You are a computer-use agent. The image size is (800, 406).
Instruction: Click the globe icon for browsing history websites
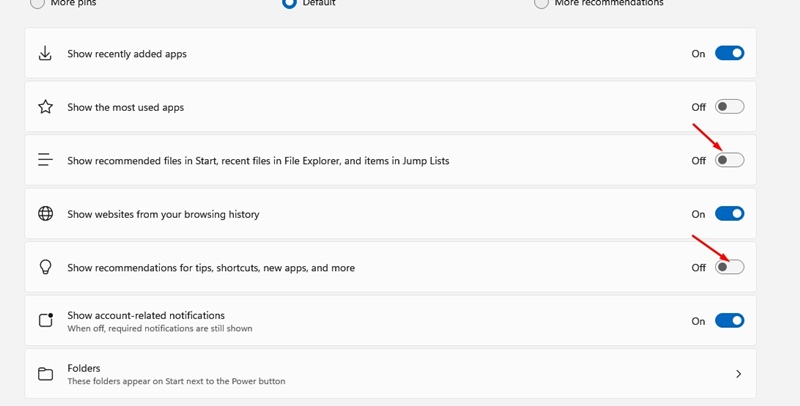(x=45, y=214)
